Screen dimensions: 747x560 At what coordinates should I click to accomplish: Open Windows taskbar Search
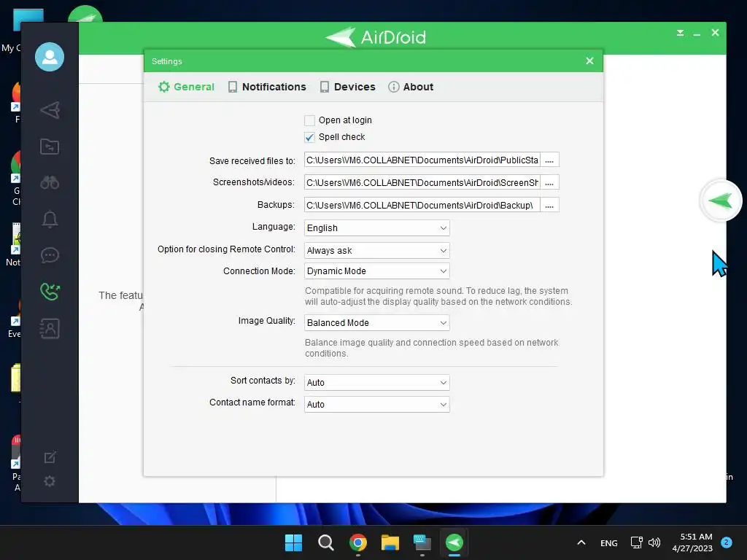(x=326, y=542)
